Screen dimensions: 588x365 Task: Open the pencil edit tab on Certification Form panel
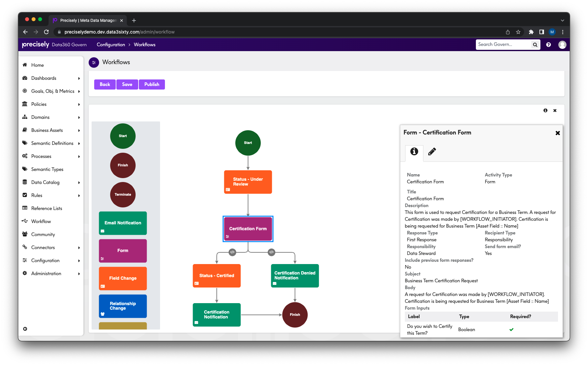433,151
